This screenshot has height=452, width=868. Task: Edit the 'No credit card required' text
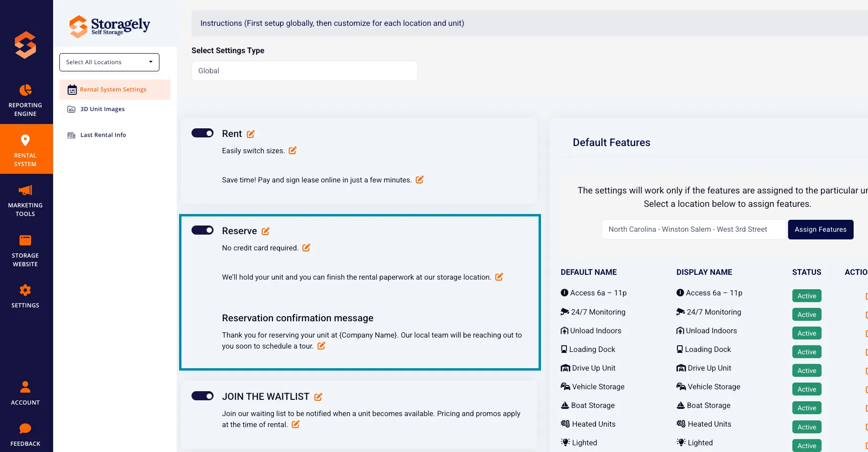306,248
